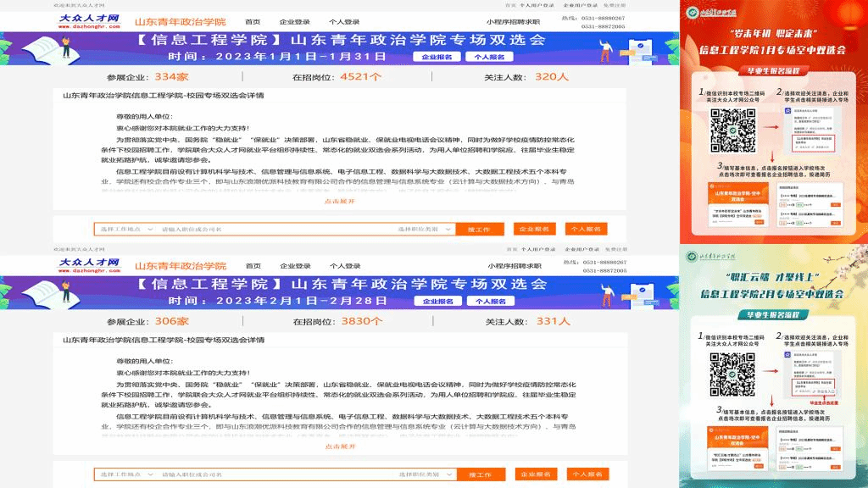868x488 pixels.
Task: Open 个人登录 in January page navigation bar
Action: (344, 22)
